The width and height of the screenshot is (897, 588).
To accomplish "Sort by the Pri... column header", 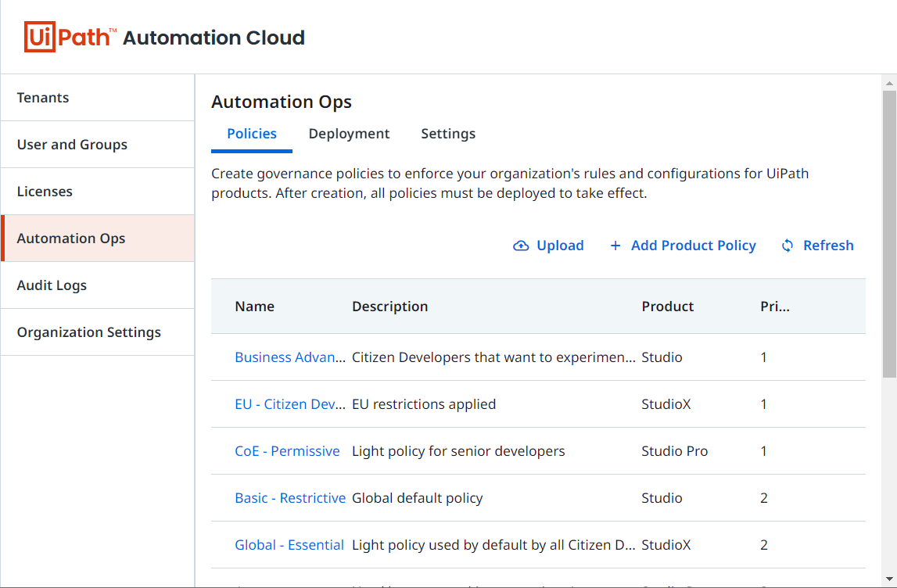I will tap(774, 306).
